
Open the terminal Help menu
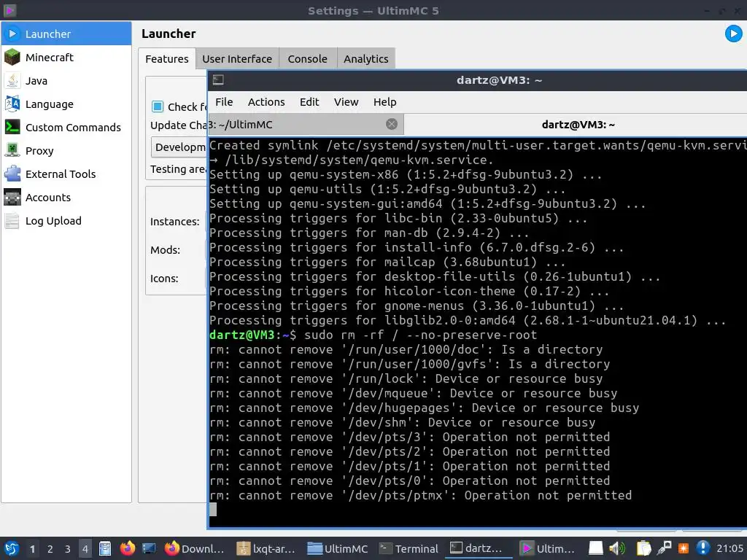click(385, 102)
